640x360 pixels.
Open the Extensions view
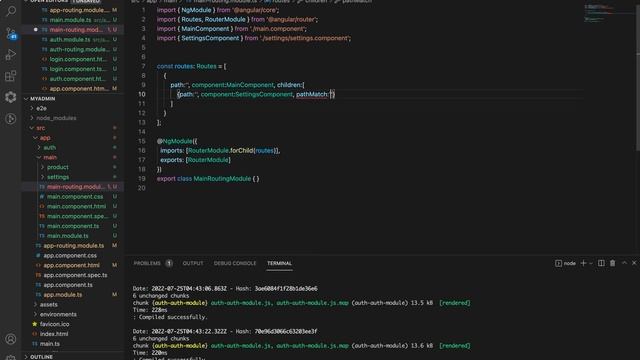coord(11,76)
